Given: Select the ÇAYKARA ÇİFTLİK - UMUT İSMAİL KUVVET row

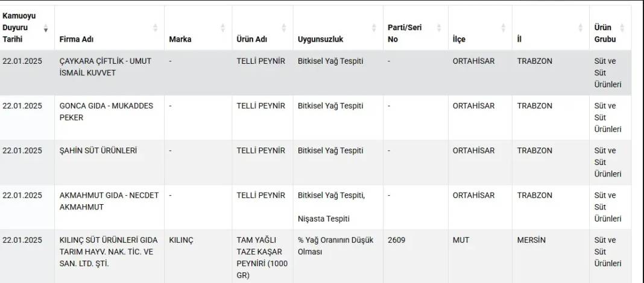Looking at the screenshot, I should (106, 67).
